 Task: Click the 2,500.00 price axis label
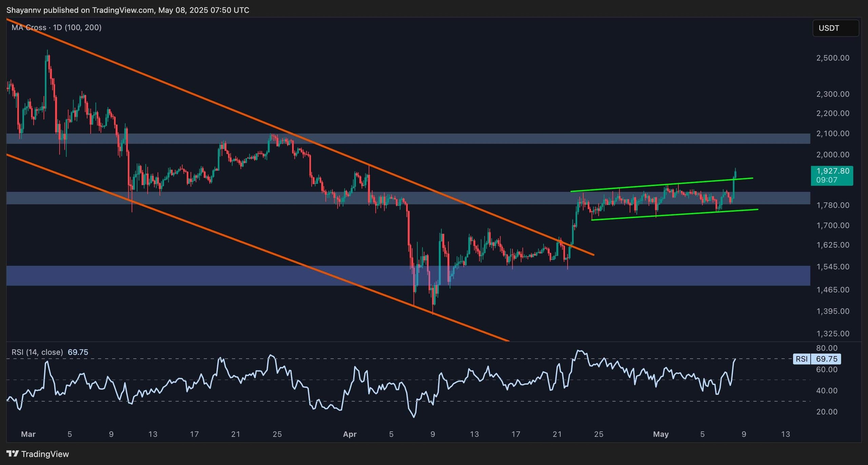tap(833, 58)
